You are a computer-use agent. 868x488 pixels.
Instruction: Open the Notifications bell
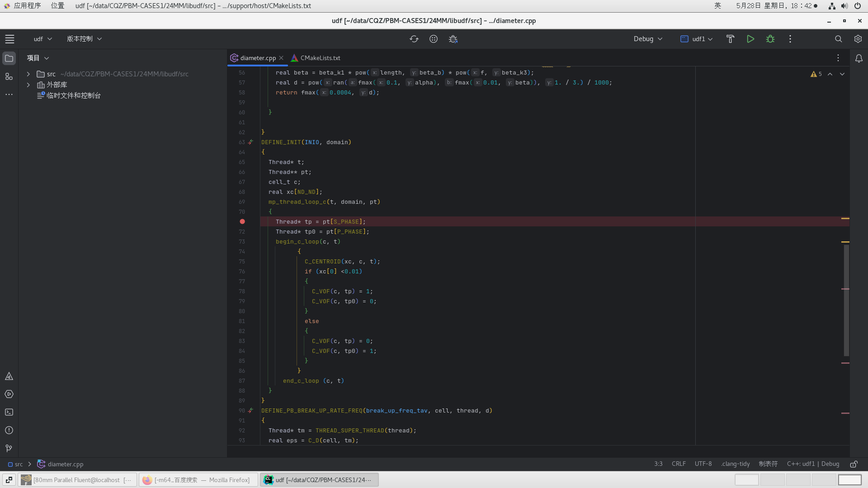click(859, 58)
